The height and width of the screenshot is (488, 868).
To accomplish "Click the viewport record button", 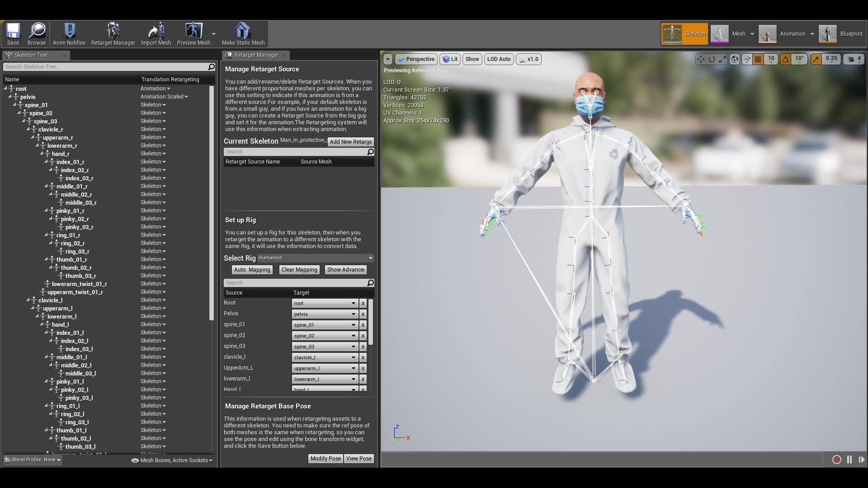I will (x=836, y=460).
